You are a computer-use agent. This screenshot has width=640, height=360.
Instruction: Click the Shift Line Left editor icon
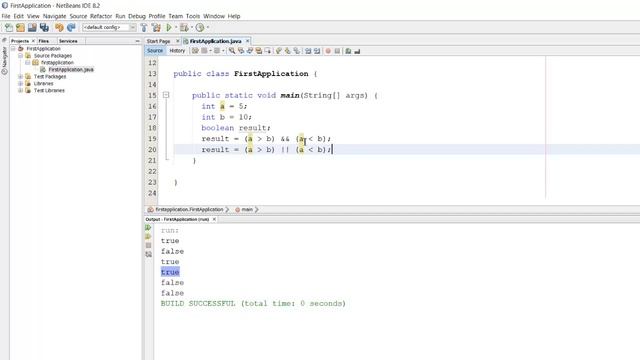click(x=308, y=51)
